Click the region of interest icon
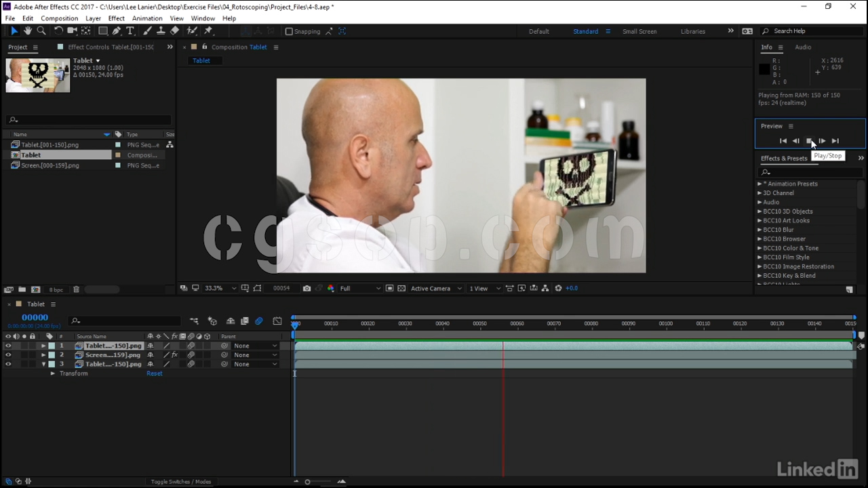The image size is (868, 488). pos(389,288)
